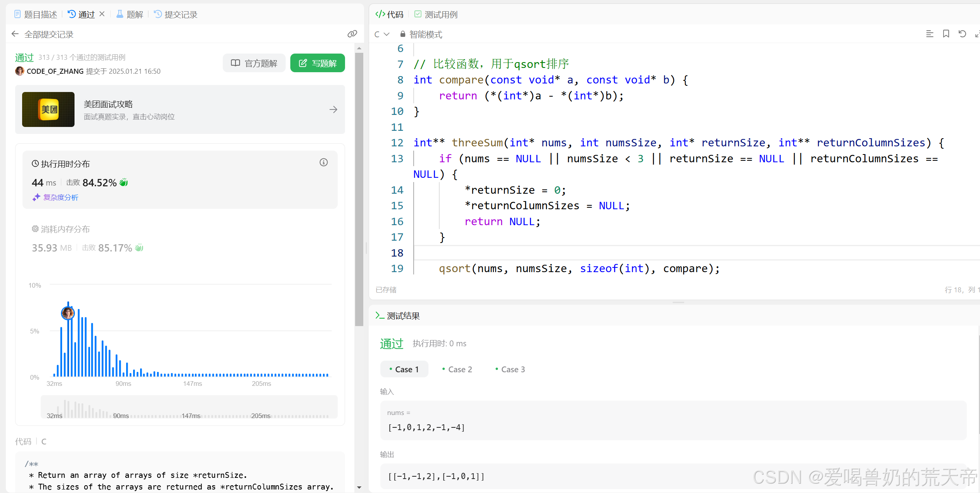Click the CODE_OF_ZHANG author avatar
The image size is (980, 493).
coord(19,71)
